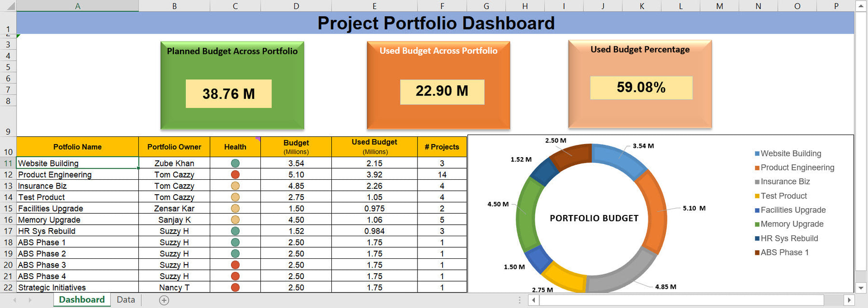Select the column D header
The height and width of the screenshot is (308, 868).
pos(296,6)
